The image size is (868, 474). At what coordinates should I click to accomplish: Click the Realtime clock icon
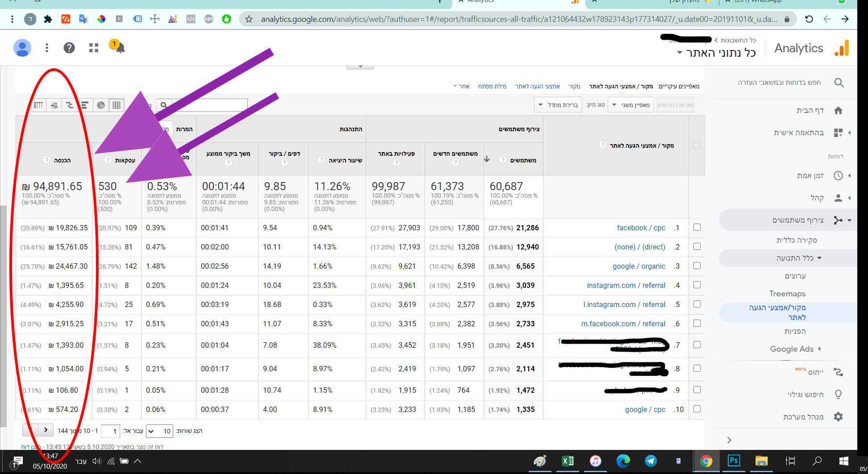839,175
